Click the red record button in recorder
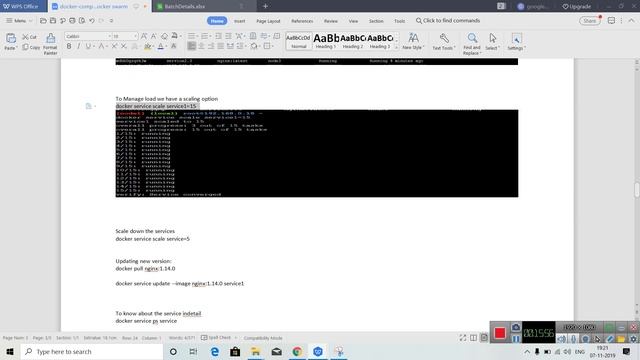This screenshot has height=360, width=640. pos(500,333)
